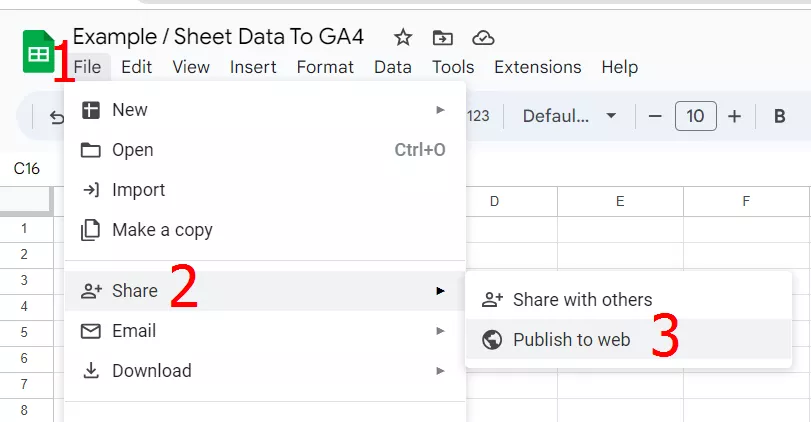
Task: Click the C16 name box
Action: [27, 169]
